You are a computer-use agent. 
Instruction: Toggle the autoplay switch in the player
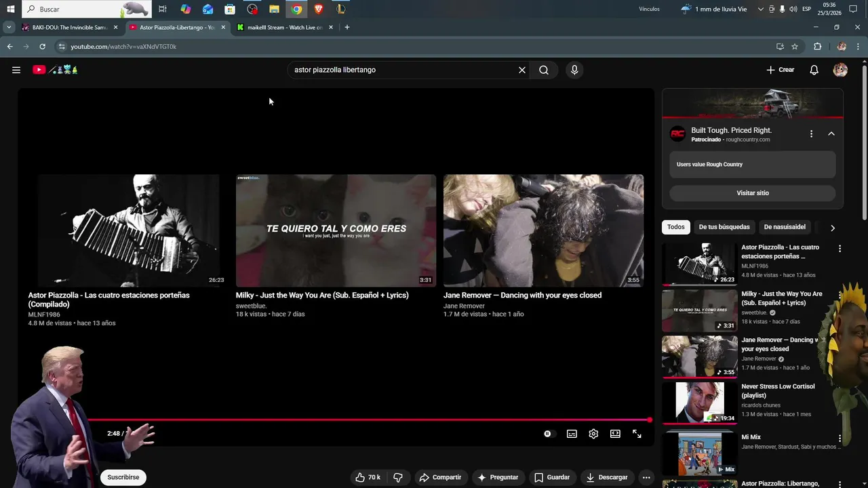click(549, 434)
